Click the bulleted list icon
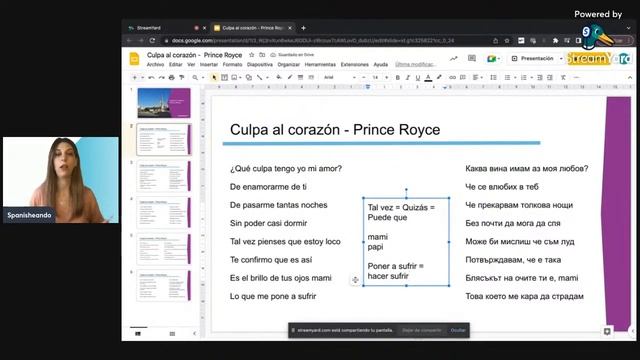The image size is (640, 360). pos(507,78)
